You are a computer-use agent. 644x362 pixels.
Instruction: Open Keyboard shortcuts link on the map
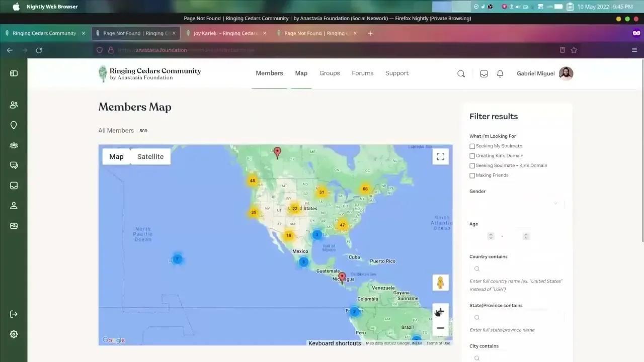(x=335, y=343)
